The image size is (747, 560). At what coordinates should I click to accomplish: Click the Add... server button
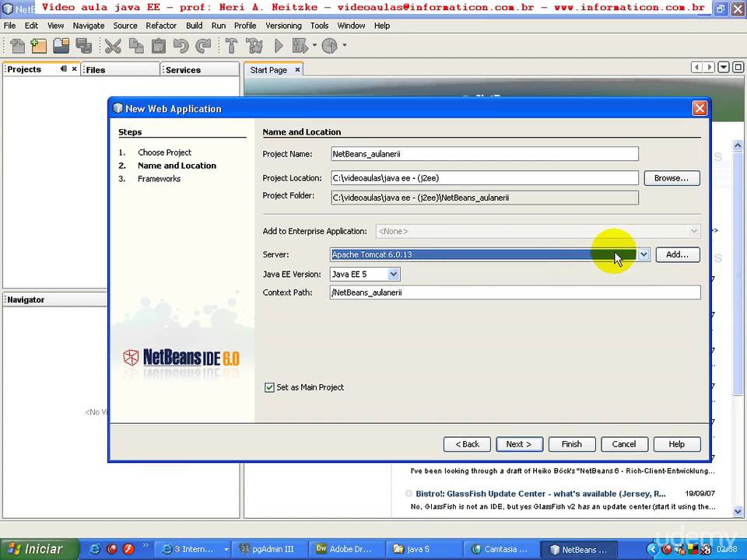click(x=678, y=254)
